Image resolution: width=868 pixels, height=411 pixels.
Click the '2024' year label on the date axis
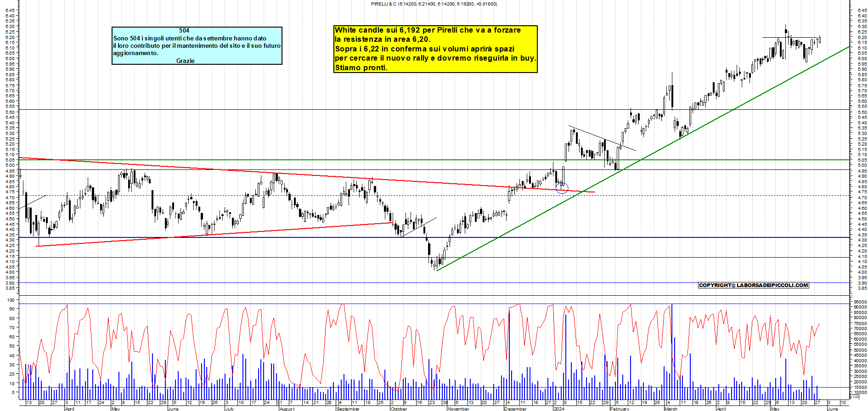pyautogui.click(x=559, y=409)
